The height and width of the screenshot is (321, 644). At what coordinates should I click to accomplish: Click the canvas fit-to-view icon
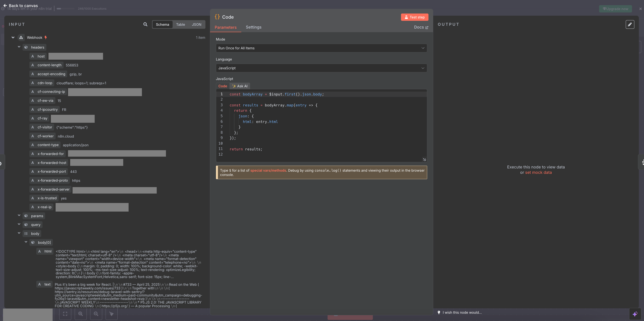click(65, 314)
